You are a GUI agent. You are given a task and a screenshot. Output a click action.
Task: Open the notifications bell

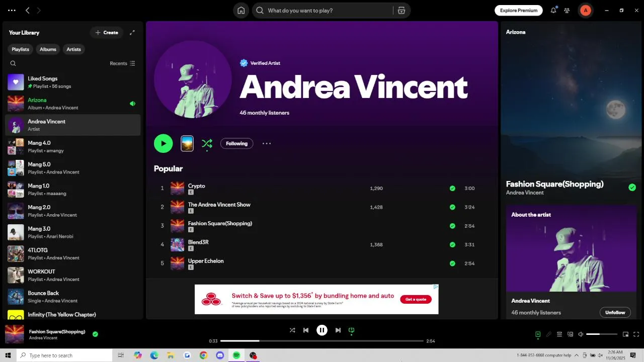pos(553,10)
